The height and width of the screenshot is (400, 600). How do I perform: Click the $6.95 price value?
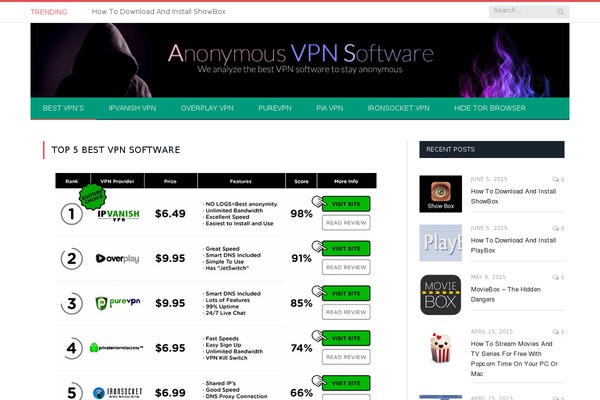click(170, 348)
